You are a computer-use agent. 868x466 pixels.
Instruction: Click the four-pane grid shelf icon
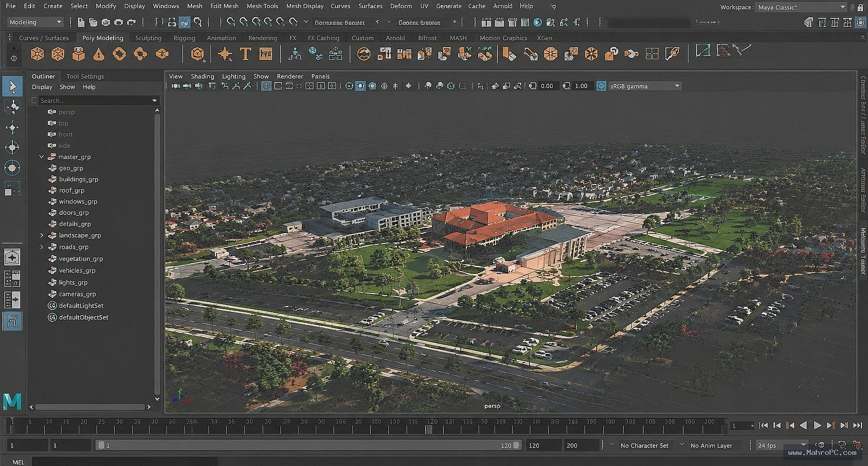pyautogui.click(x=652, y=54)
